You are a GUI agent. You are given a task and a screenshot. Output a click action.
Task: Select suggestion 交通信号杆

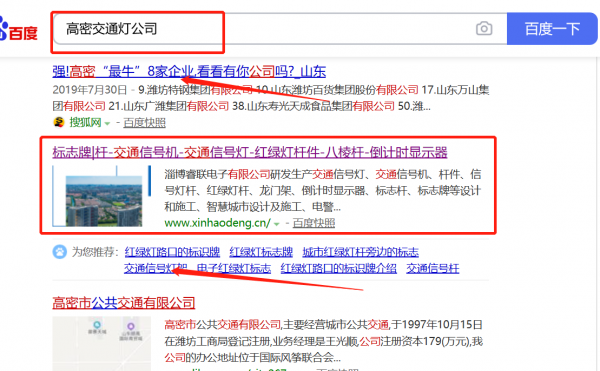click(432, 268)
